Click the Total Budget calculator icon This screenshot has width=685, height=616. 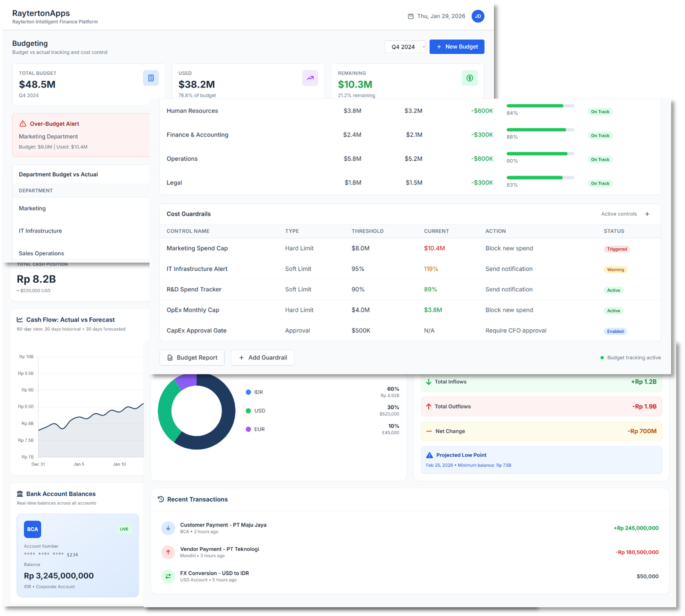150,78
